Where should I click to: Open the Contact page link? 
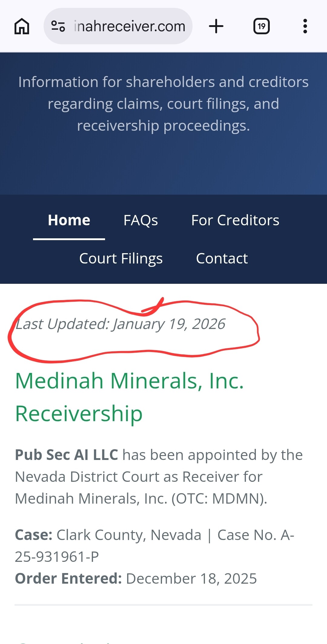coord(222,258)
